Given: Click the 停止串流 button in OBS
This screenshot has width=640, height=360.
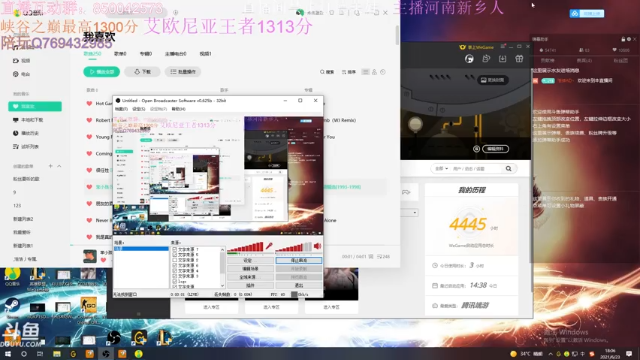Looking at the screenshot, I should (299, 260).
